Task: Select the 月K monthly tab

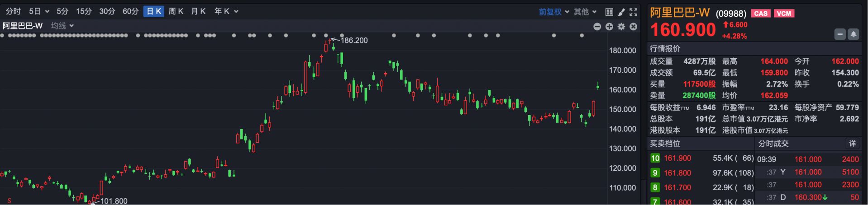Action: coord(198,11)
